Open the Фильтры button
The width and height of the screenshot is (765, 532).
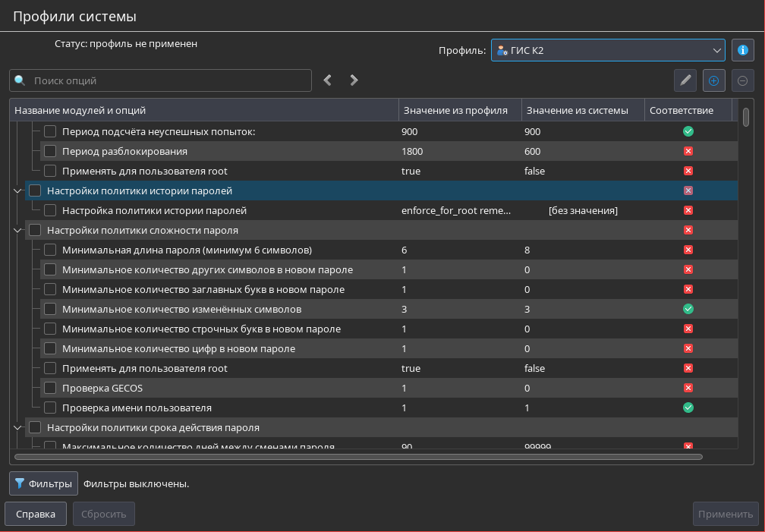[44, 483]
